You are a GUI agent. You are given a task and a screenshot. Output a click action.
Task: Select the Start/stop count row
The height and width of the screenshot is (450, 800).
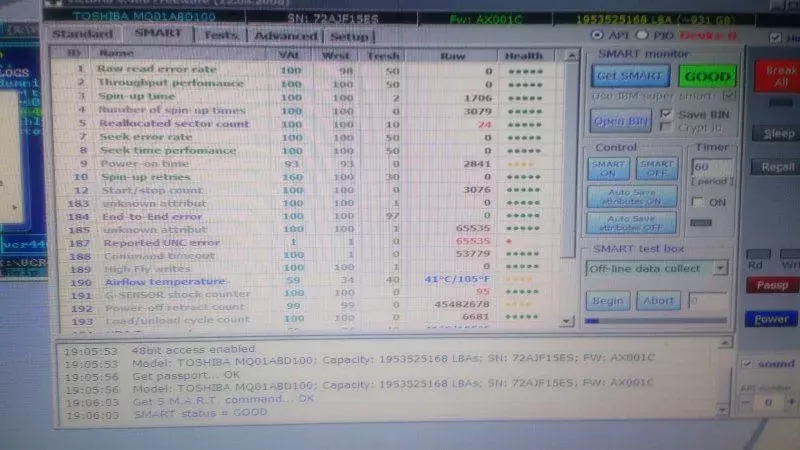coord(306,190)
